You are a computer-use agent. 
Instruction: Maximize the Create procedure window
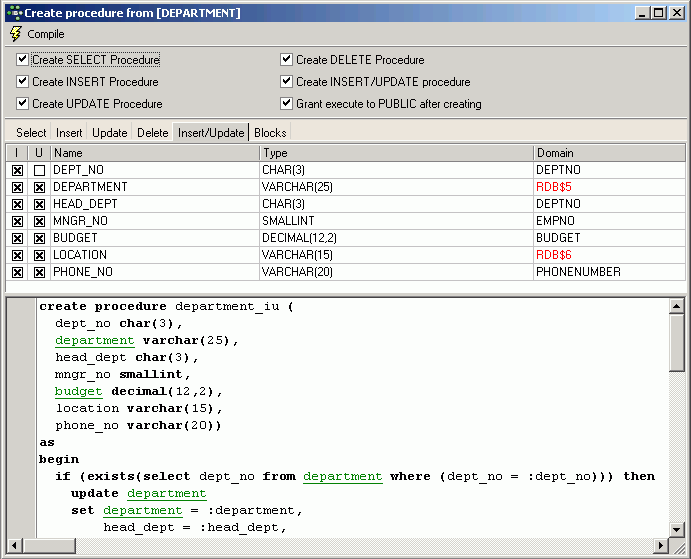point(659,13)
